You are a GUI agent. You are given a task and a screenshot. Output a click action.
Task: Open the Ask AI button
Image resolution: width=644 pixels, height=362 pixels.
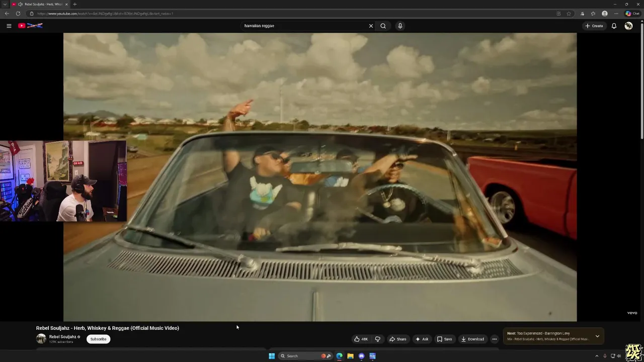422,339
